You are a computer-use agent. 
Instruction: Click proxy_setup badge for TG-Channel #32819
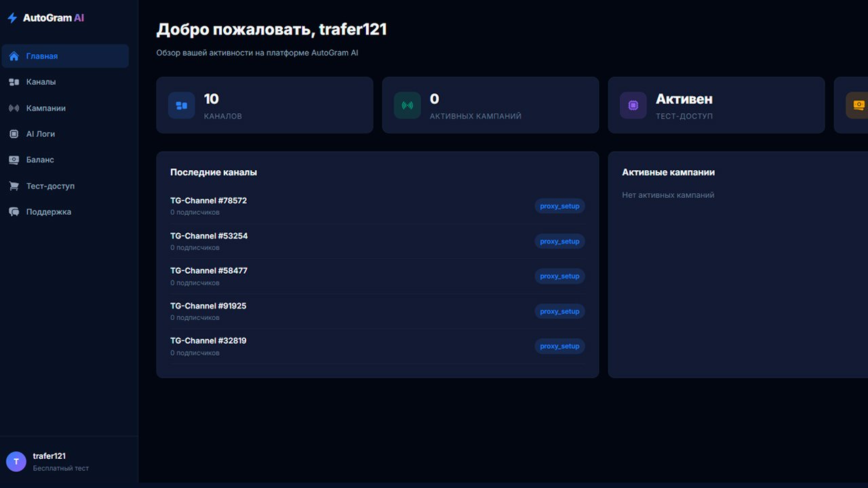[559, 346]
